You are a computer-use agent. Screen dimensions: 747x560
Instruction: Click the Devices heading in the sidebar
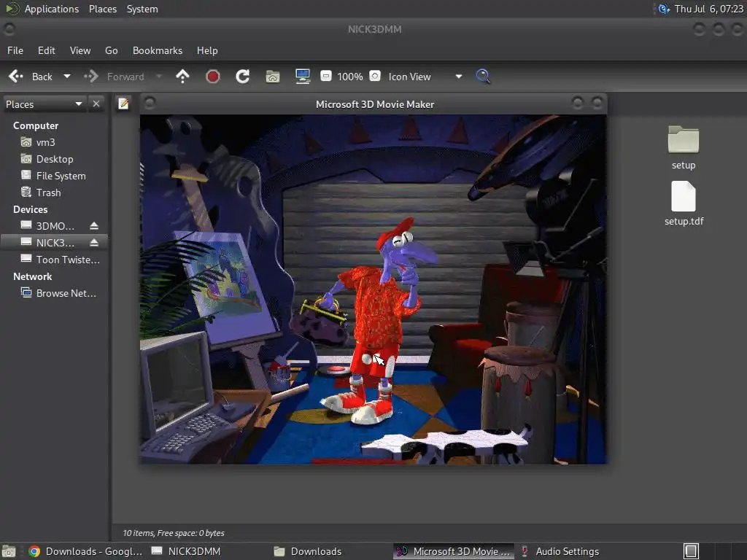31,209
